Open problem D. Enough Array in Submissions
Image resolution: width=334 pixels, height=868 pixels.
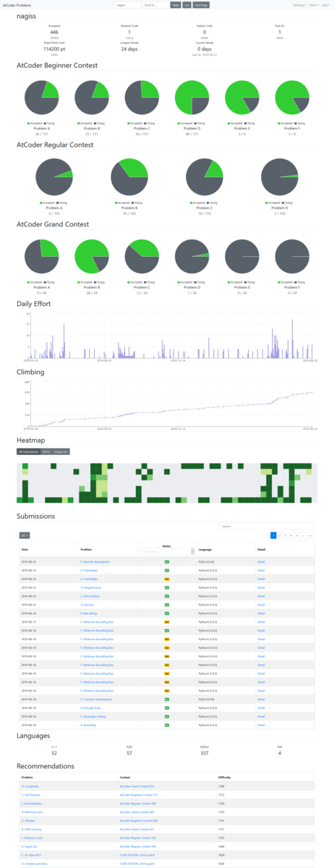[91, 707]
